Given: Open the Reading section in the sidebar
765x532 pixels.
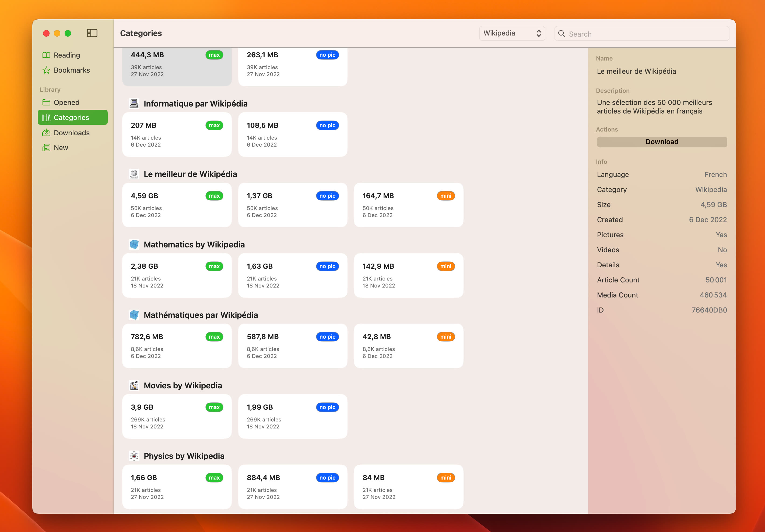Looking at the screenshot, I should 67,55.
